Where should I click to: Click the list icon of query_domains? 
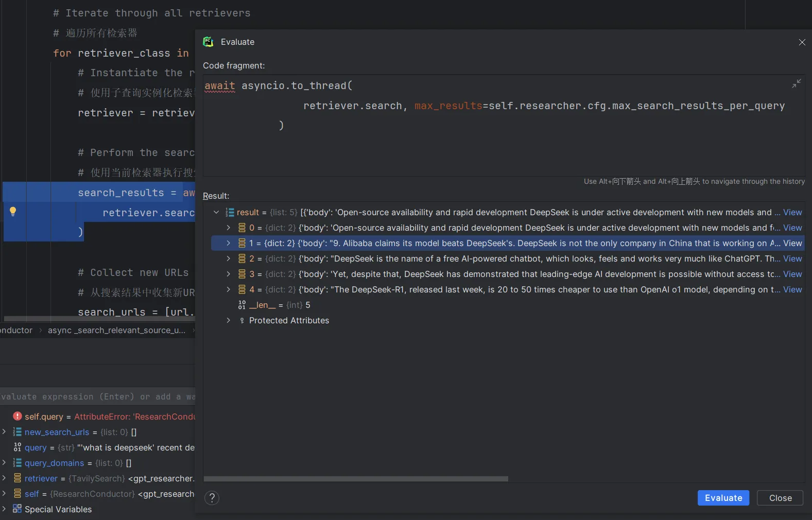[17, 463]
